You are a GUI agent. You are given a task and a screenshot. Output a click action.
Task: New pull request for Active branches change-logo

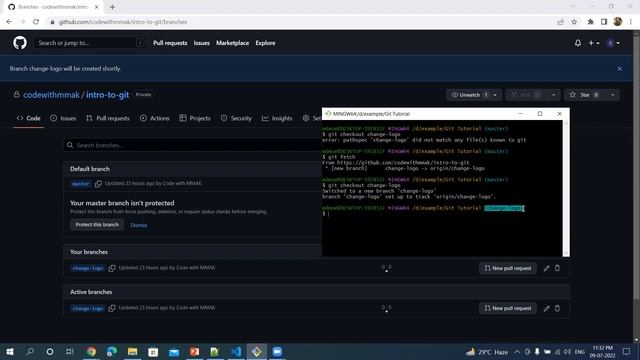(x=508, y=308)
